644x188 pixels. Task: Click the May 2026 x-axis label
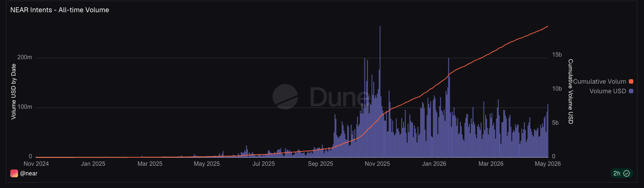(548, 164)
